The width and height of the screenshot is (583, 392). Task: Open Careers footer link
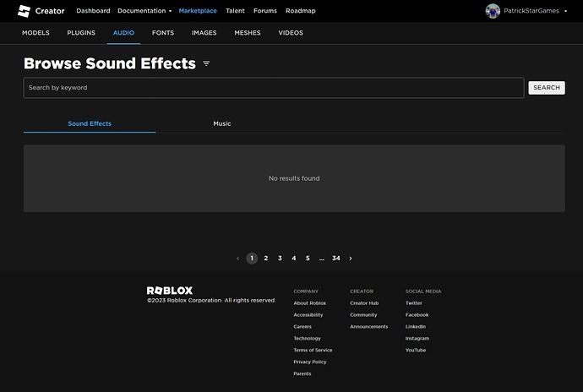pyautogui.click(x=302, y=327)
